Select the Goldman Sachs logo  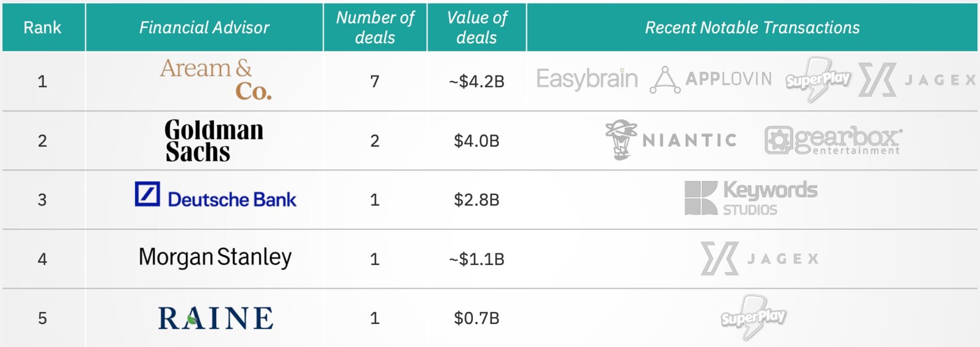pos(214,140)
